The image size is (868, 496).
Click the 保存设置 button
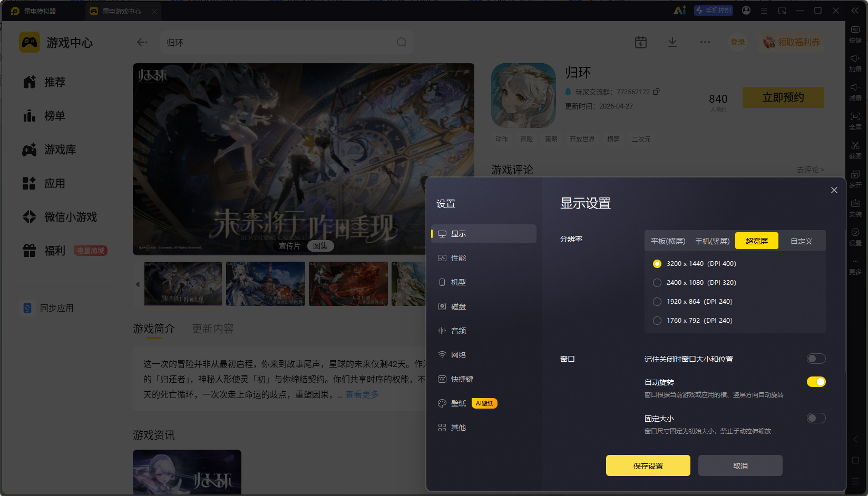(648, 465)
